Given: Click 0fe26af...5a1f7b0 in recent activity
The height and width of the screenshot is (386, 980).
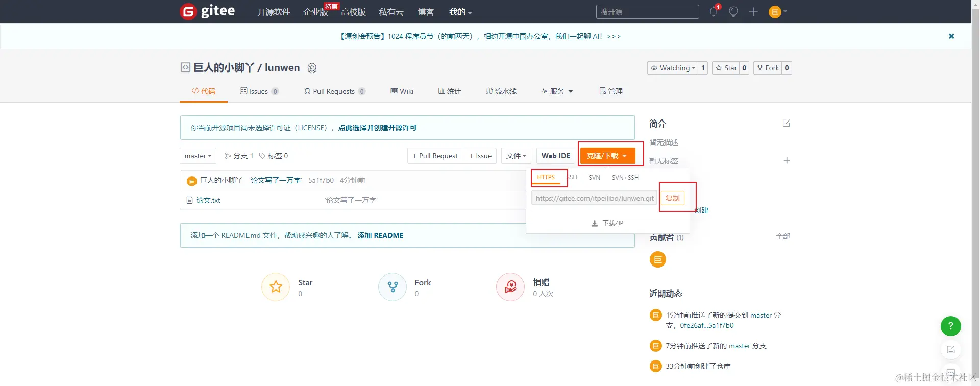Looking at the screenshot, I should point(706,325).
